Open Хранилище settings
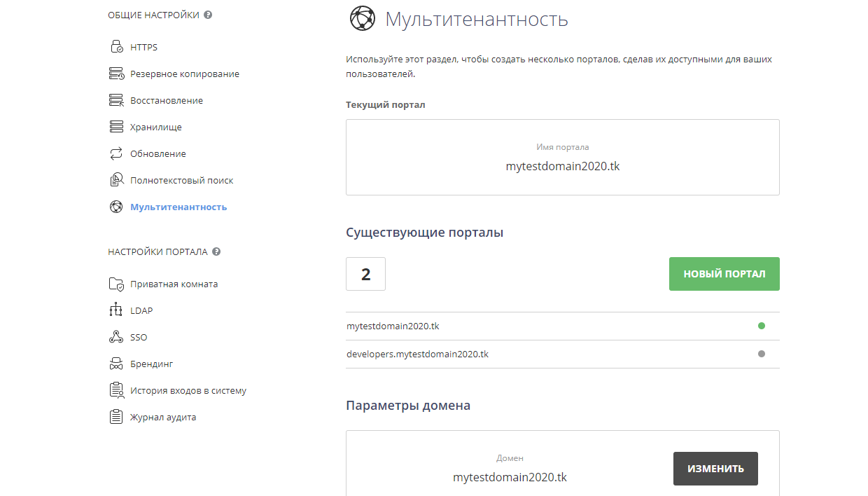Image resolution: width=868 pixels, height=496 pixels. (x=156, y=127)
